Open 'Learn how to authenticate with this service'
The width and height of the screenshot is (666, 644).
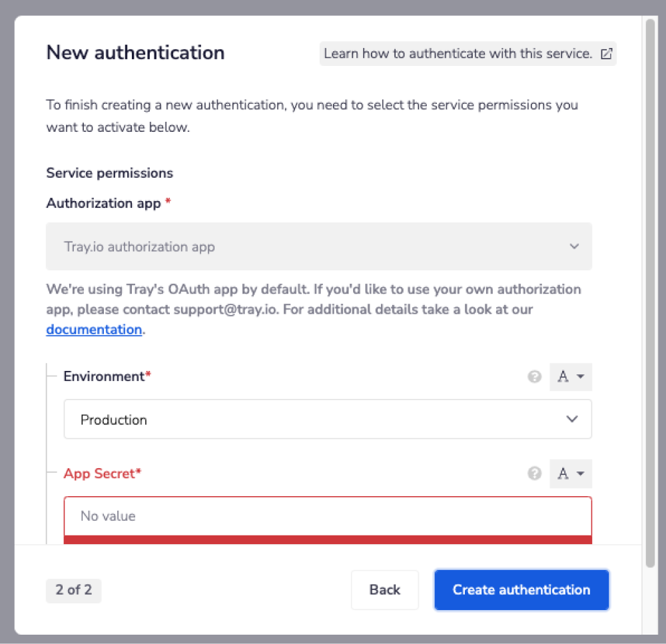pyautogui.click(x=461, y=53)
